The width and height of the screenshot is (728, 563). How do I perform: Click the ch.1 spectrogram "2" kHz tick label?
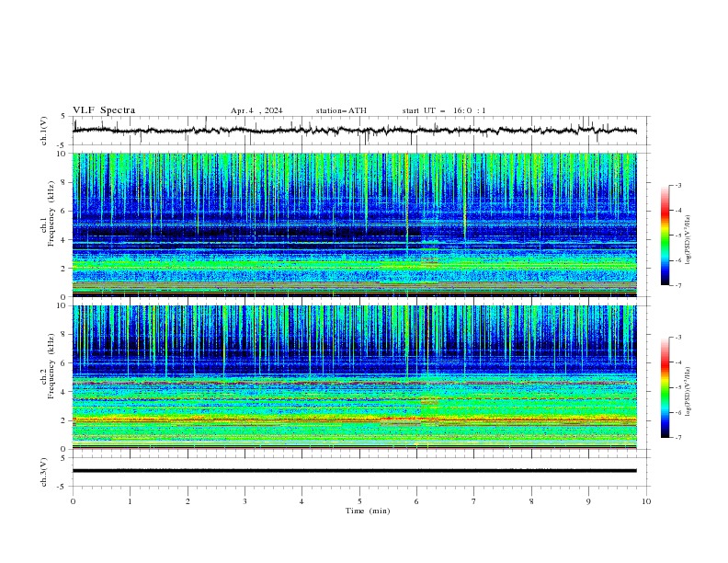(x=63, y=269)
